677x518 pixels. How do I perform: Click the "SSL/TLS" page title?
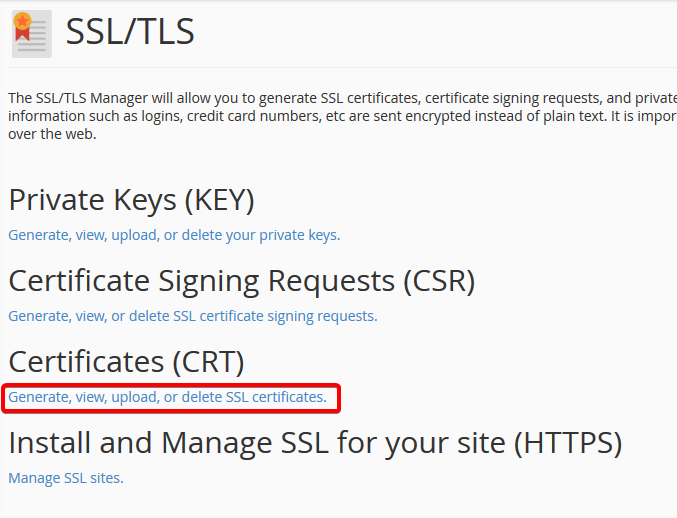pos(130,32)
